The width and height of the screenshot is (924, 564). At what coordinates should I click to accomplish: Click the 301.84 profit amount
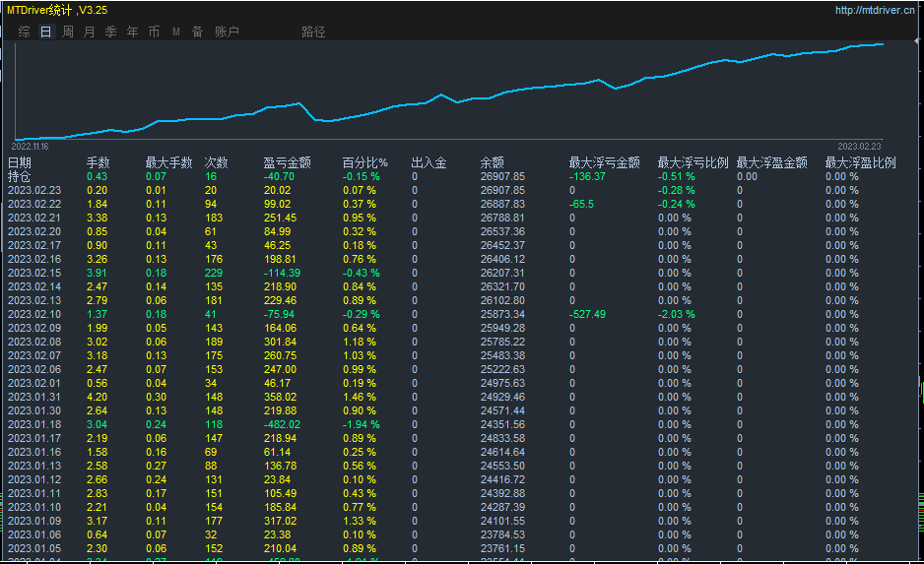[281, 342]
